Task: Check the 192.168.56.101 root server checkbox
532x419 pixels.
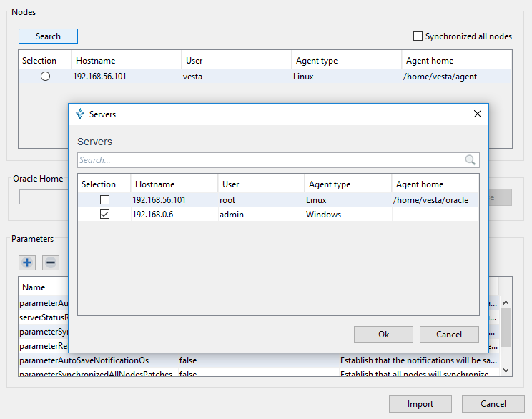Action: (105, 200)
